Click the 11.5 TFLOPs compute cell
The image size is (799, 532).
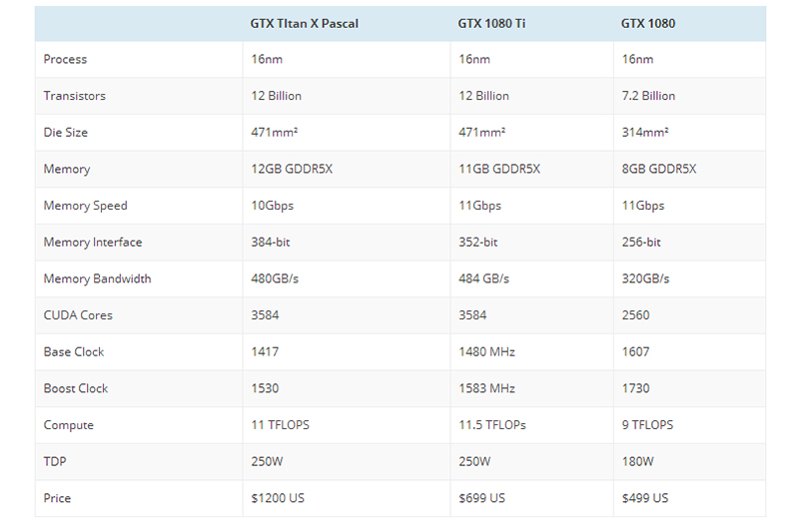tap(492, 425)
